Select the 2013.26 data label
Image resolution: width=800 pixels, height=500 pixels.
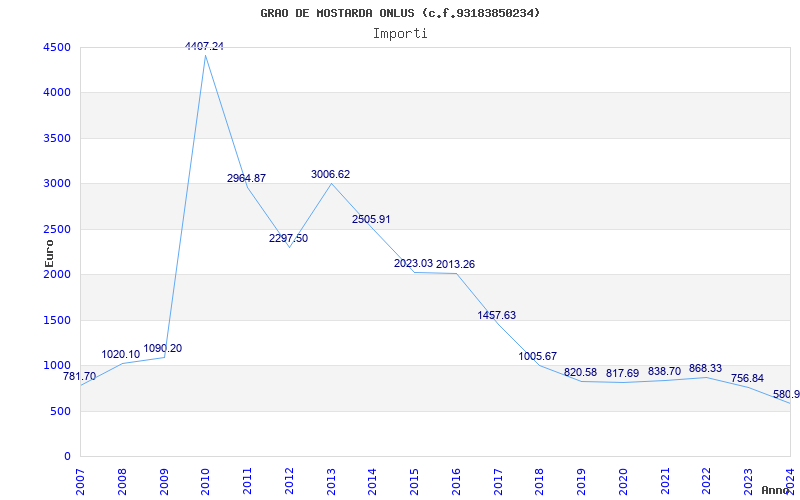tap(456, 264)
